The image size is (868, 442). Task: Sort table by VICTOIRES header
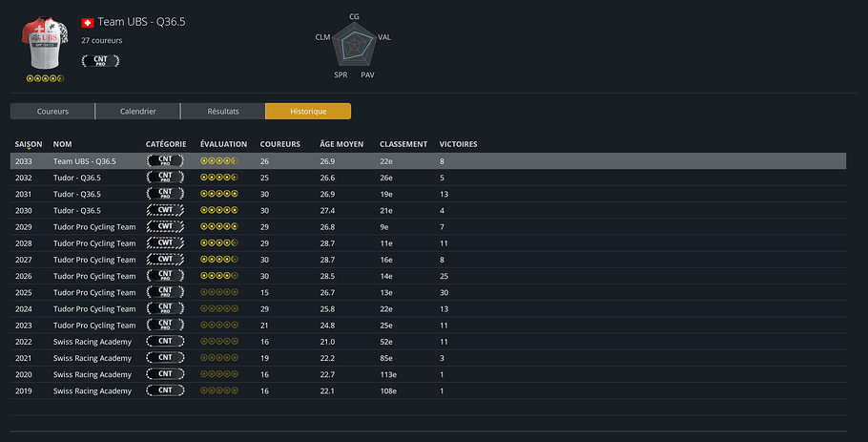pos(458,144)
